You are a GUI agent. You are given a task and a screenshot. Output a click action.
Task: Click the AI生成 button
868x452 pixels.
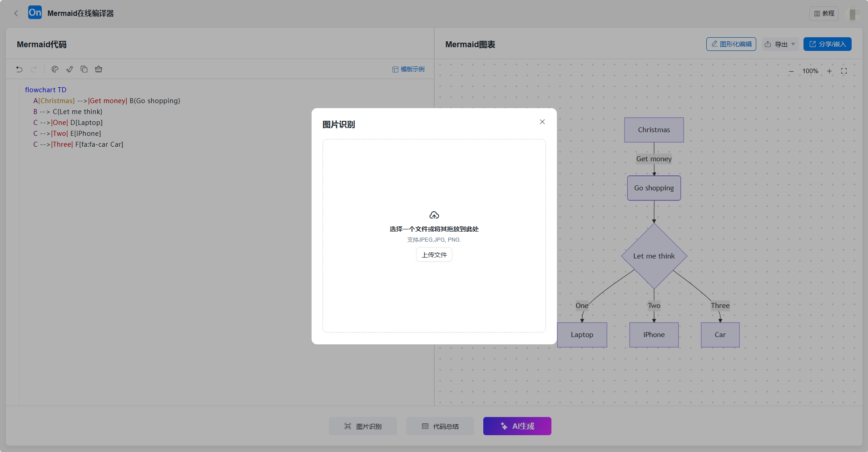click(x=517, y=426)
